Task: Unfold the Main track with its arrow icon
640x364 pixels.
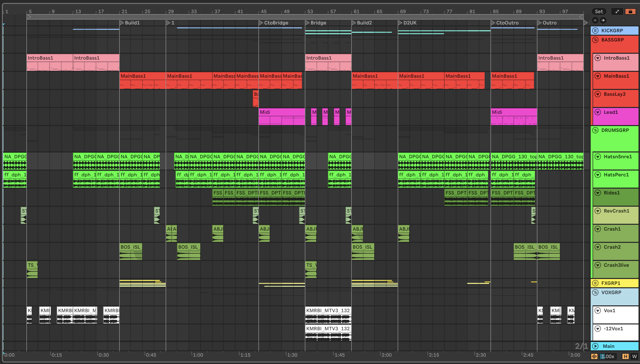Action: (596, 346)
